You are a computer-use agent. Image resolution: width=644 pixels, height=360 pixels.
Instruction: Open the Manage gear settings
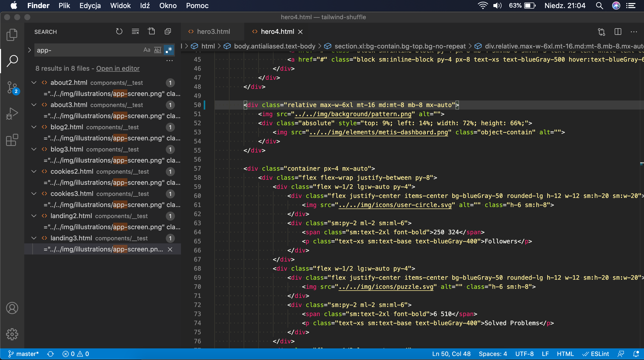pyautogui.click(x=12, y=334)
